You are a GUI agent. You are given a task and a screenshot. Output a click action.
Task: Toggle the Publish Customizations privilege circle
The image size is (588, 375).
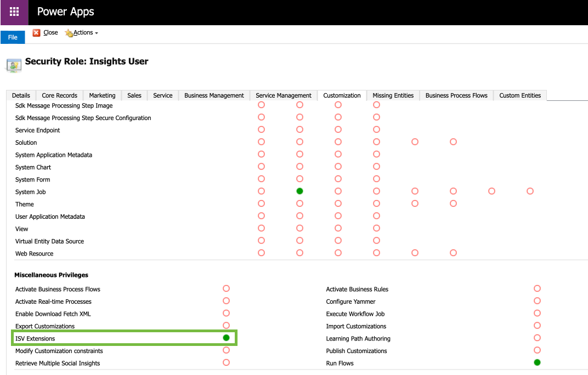(x=538, y=350)
